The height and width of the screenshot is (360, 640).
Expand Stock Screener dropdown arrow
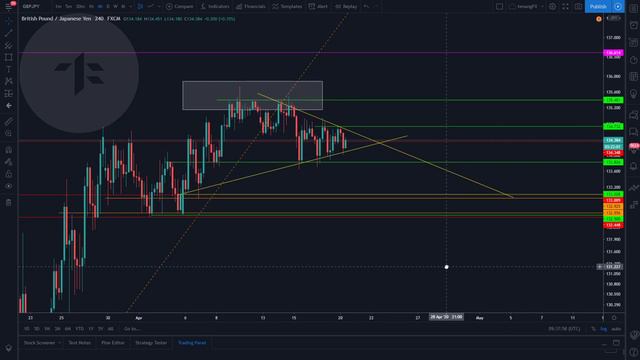click(x=60, y=343)
